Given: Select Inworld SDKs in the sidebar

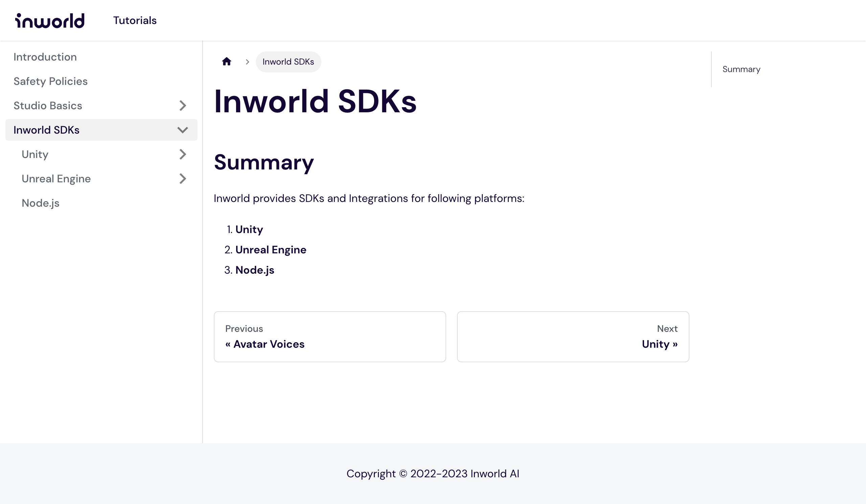Looking at the screenshot, I should point(46,130).
